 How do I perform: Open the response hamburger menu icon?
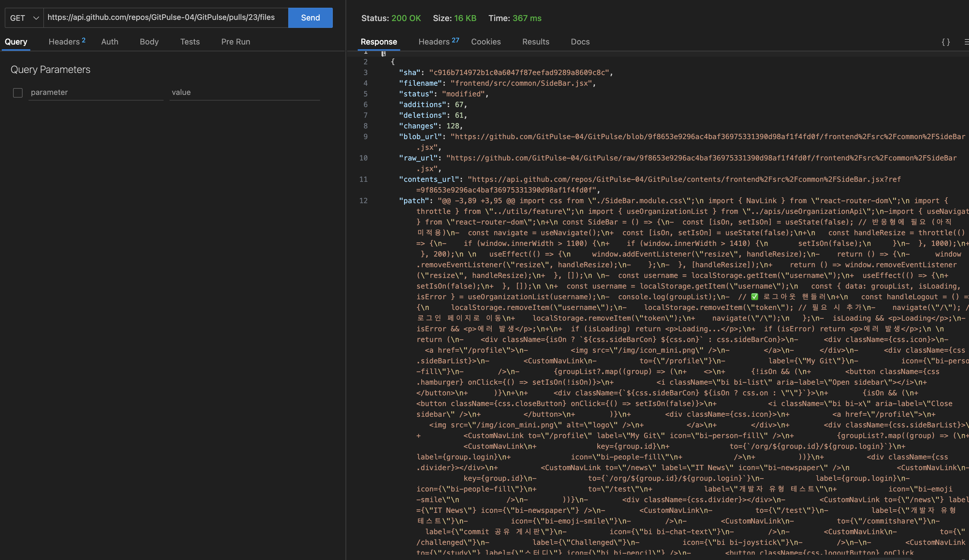point(966,42)
